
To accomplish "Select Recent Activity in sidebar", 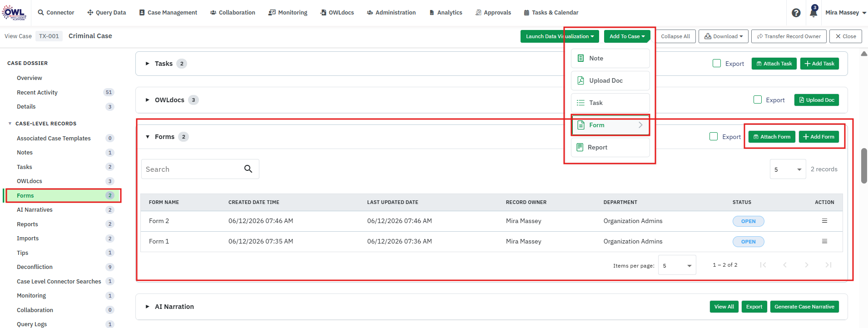I will click(37, 92).
